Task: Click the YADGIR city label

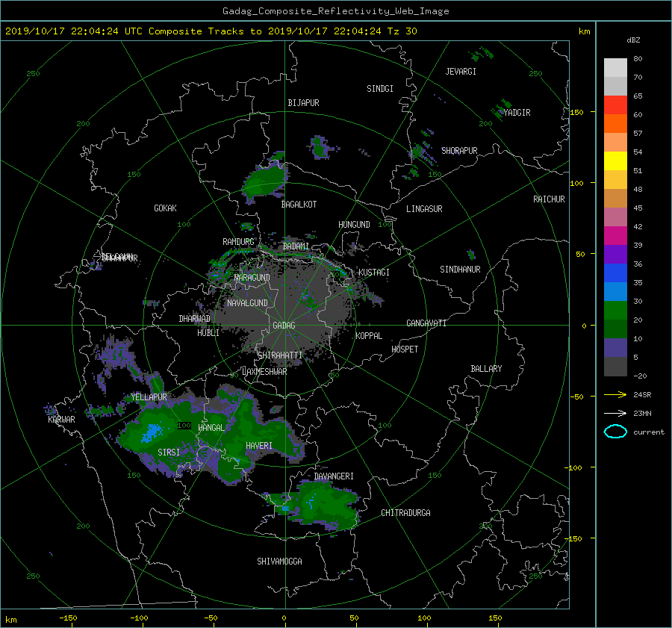Action: coord(517,113)
